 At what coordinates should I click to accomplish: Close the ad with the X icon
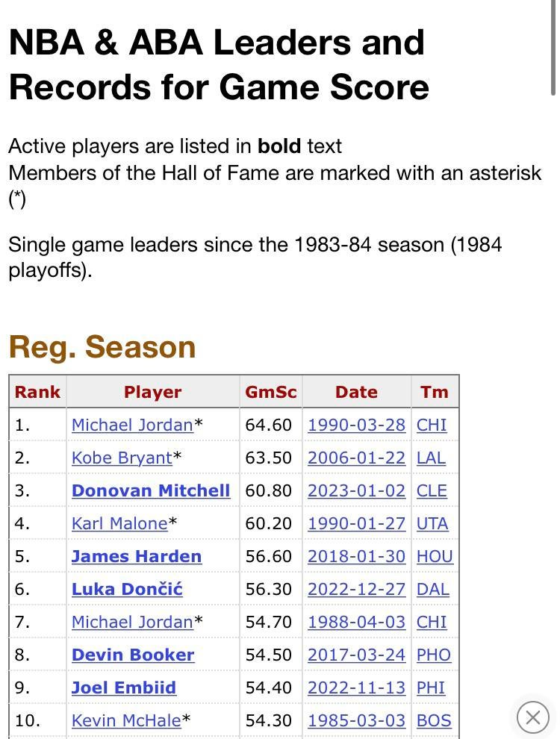coord(532,717)
